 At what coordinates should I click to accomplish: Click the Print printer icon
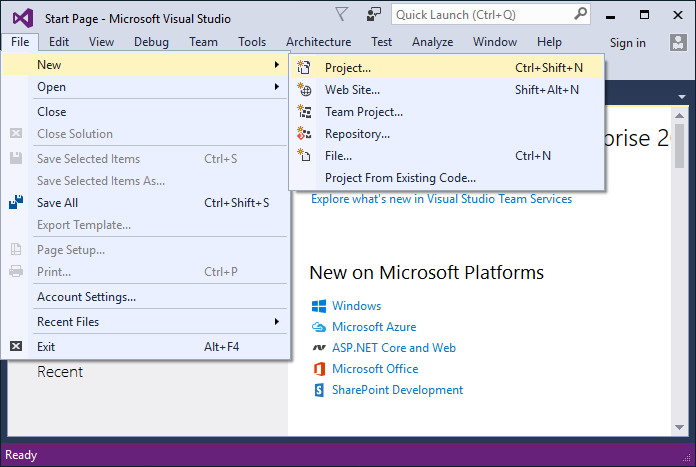tap(16, 271)
